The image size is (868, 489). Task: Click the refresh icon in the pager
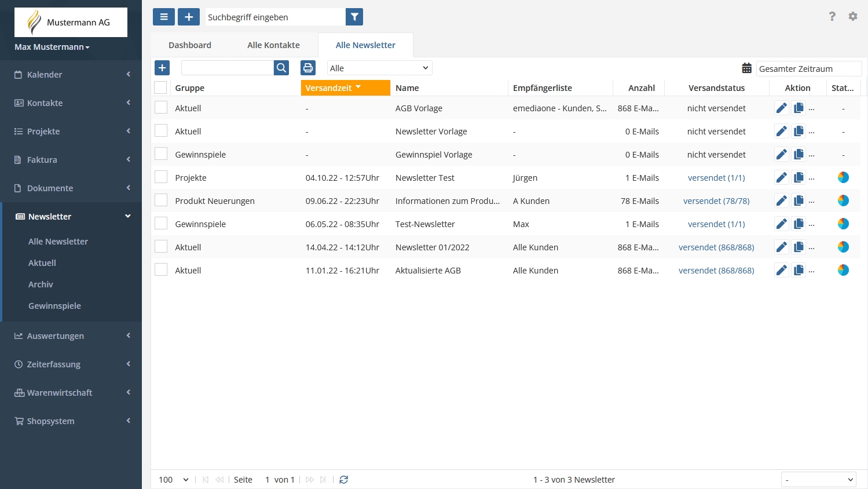[343, 480]
